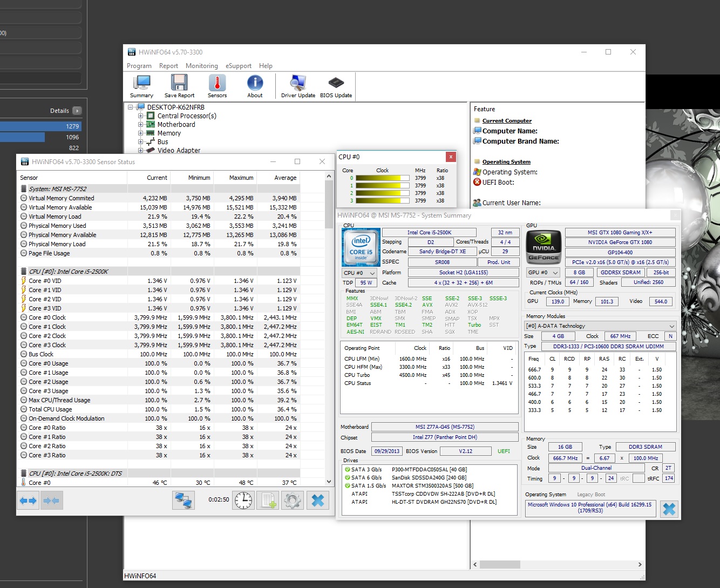Screen dimensions: 720x588
Task: Click the right scroll arrow in Feature panel
Action: (x=640, y=564)
